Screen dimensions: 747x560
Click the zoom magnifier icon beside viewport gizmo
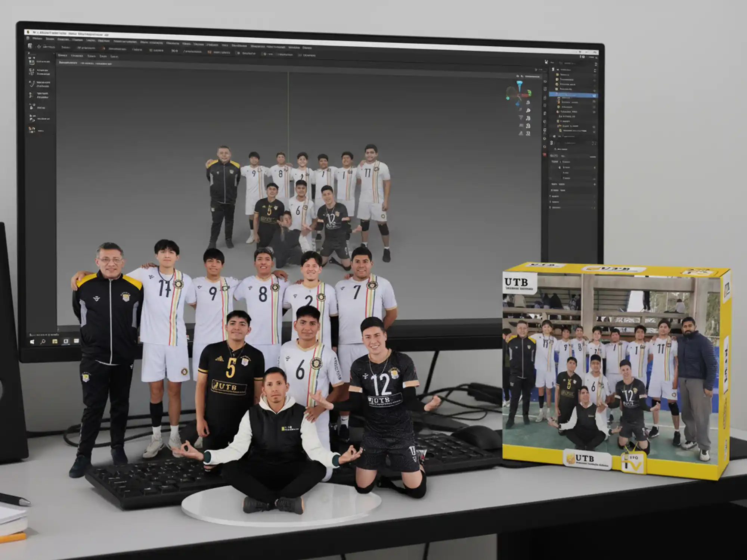[528, 111]
